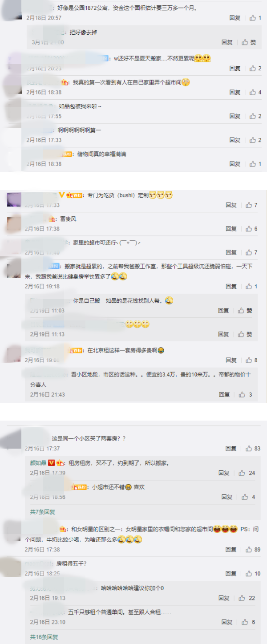
Task: Like the reply 哈哈哈哈哈建议你加个0
Action: [247, 598]
